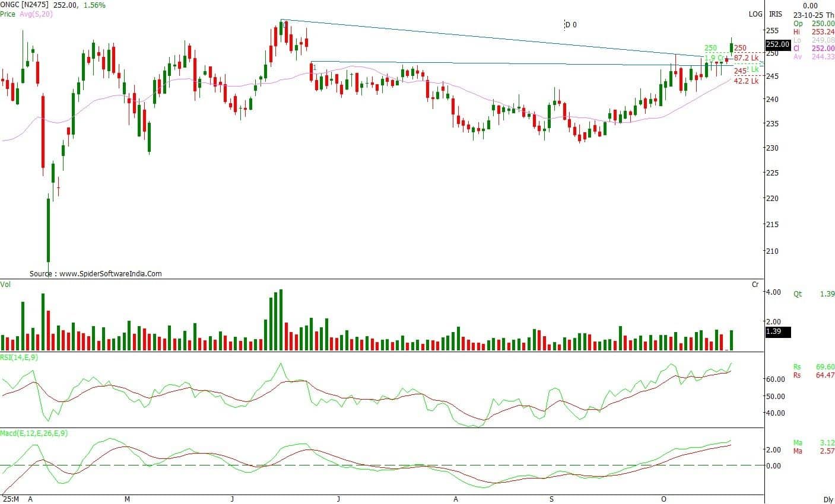The image size is (835, 504).
Task: Click the 42.2 Lk red volume annotation
Action: coord(746,81)
